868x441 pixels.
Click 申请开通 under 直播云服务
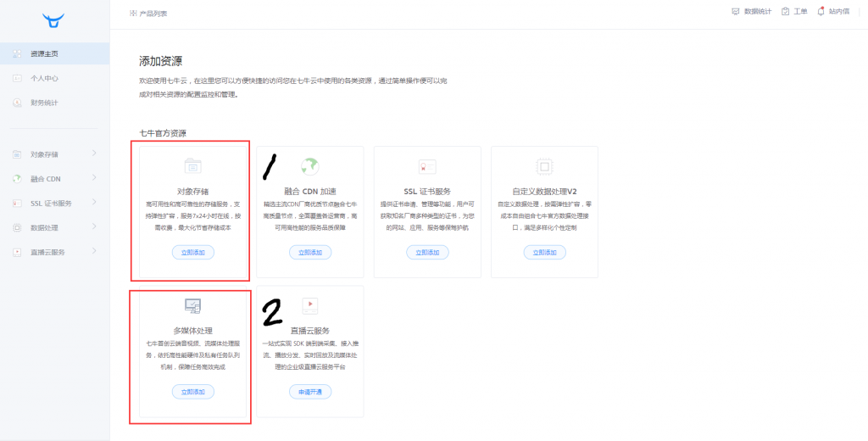pyautogui.click(x=310, y=392)
